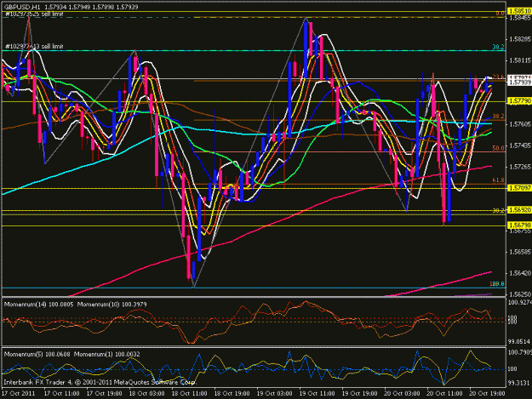Click the 19 Oct 11:00 time label
The image size is (532, 399).
tap(317, 393)
